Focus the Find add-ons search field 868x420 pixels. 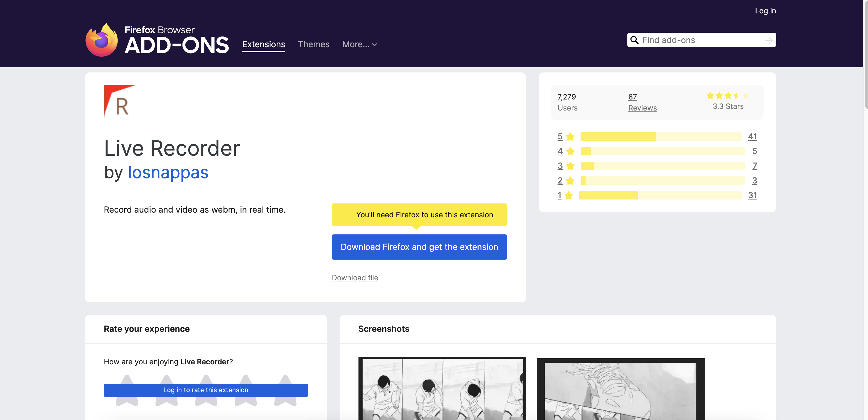(x=701, y=40)
